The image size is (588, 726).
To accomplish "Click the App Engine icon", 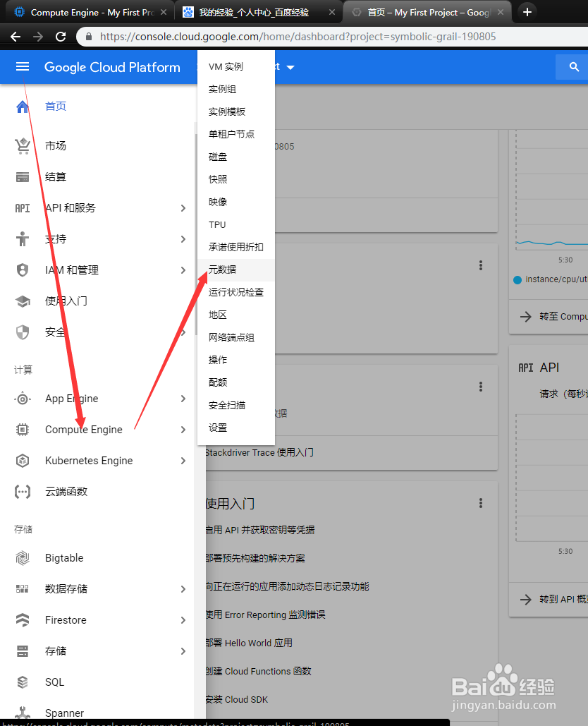I will 22,399.
